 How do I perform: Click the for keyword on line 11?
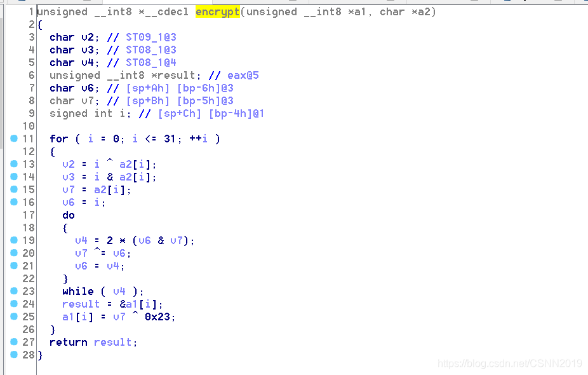pyautogui.click(x=59, y=139)
